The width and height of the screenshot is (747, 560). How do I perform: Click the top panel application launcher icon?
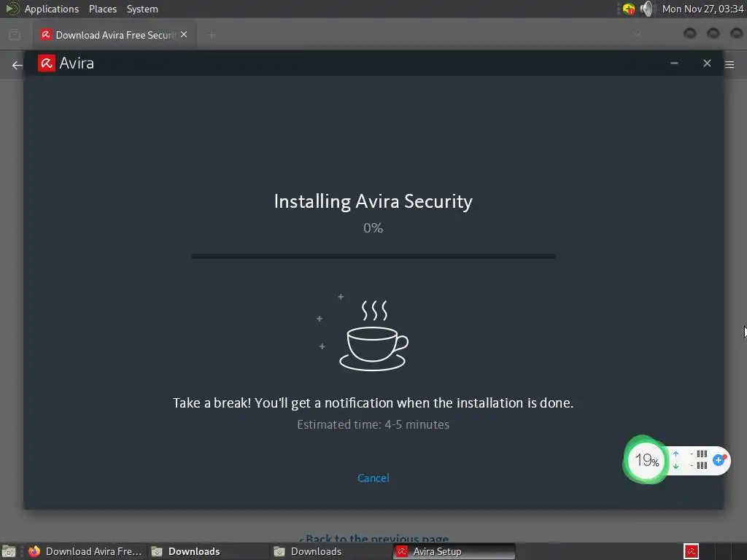pyautogui.click(x=12, y=9)
